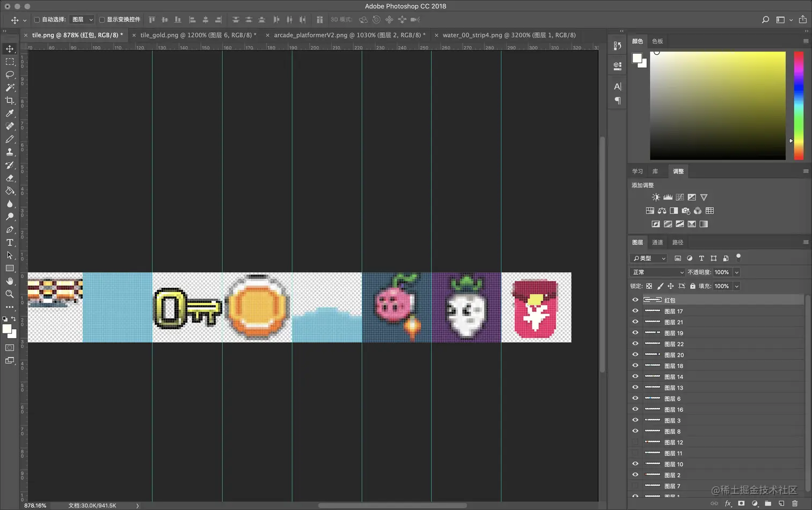Open the Move tool preset dropdown arrow

point(25,20)
